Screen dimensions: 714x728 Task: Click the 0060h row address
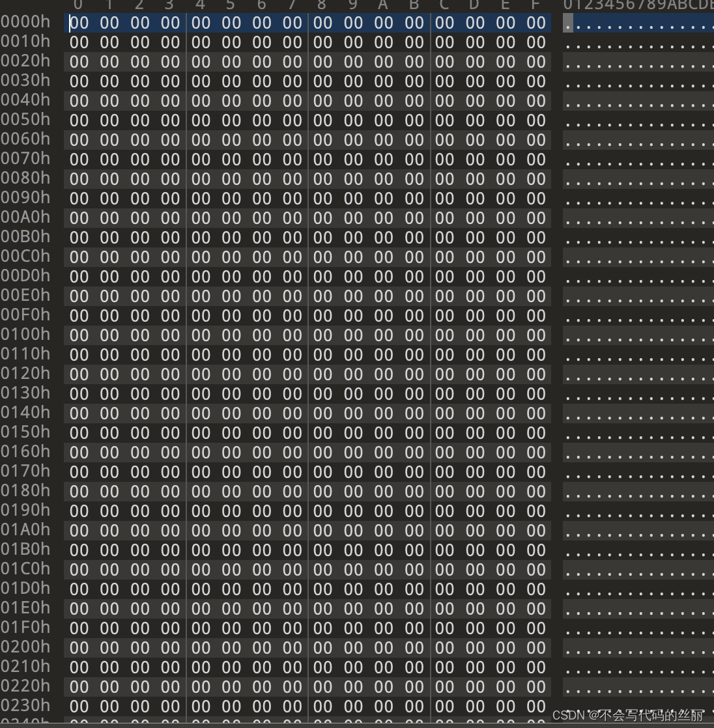pyautogui.click(x=25, y=139)
